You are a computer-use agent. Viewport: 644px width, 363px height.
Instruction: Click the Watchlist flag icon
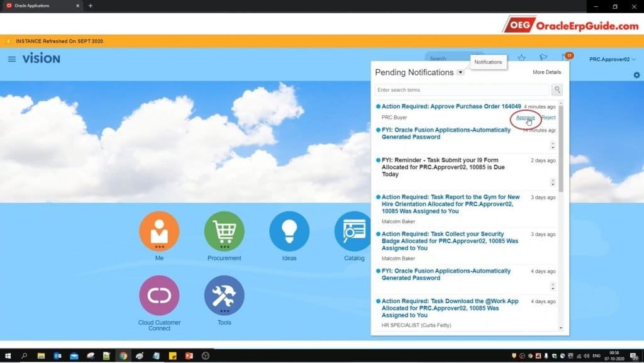[543, 59]
